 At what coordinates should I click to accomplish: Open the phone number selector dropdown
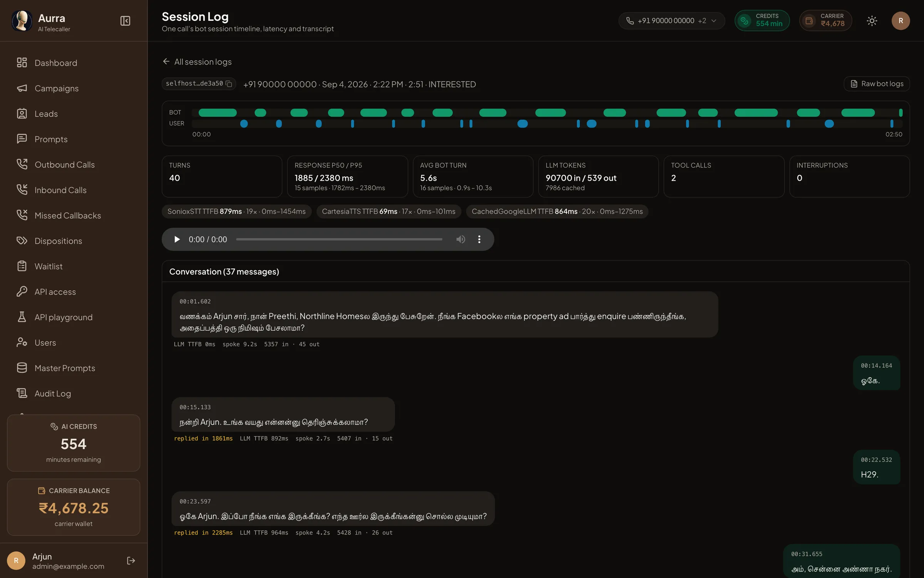[671, 21]
